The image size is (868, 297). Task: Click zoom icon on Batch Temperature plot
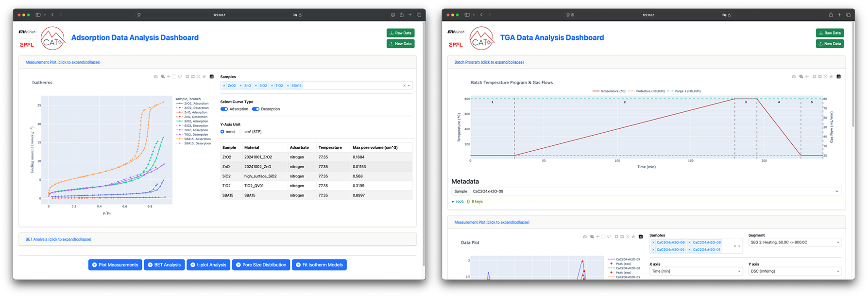pyautogui.click(x=801, y=77)
